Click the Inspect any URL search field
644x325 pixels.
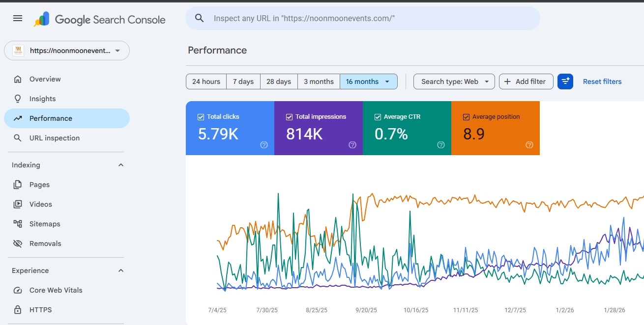(x=363, y=18)
